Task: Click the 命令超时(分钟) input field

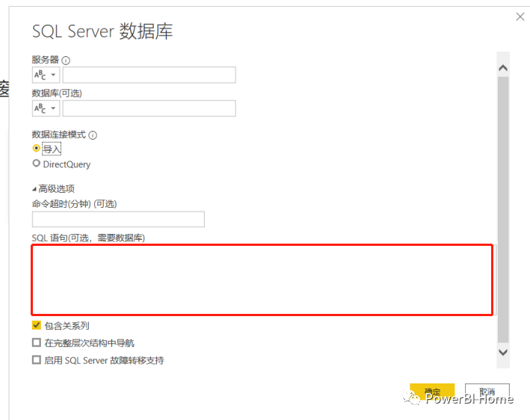Action: [x=118, y=219]
